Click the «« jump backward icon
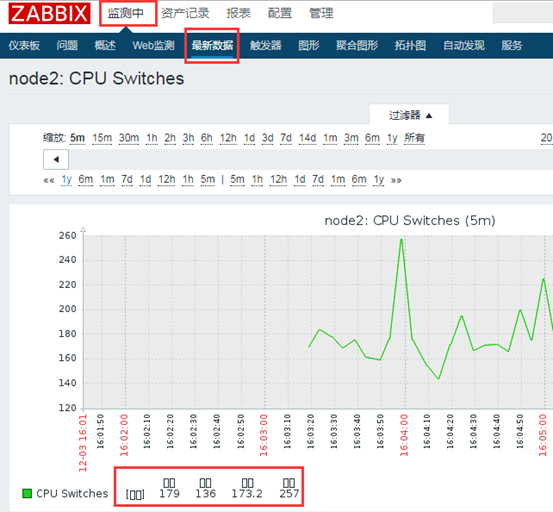The width and height of the screenshot is (553, 512). [x=49, y=181]
